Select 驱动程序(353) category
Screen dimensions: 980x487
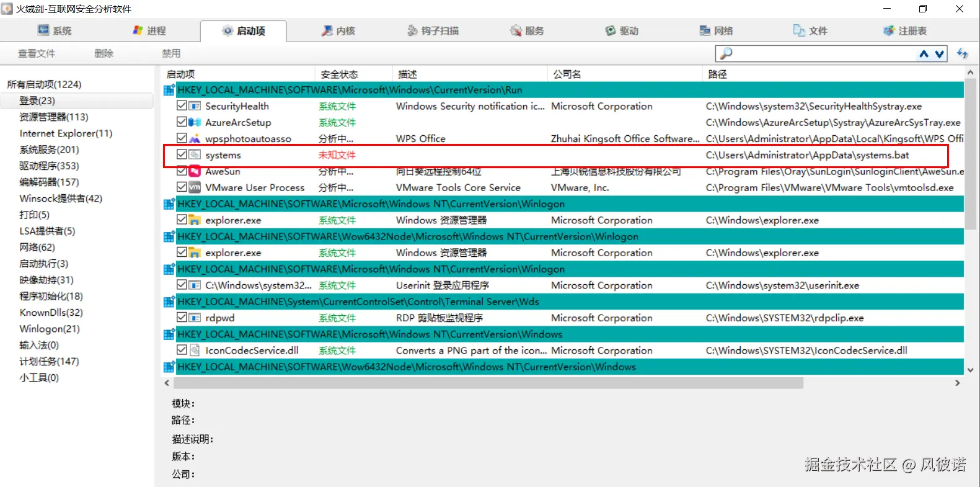pos(49,166)
